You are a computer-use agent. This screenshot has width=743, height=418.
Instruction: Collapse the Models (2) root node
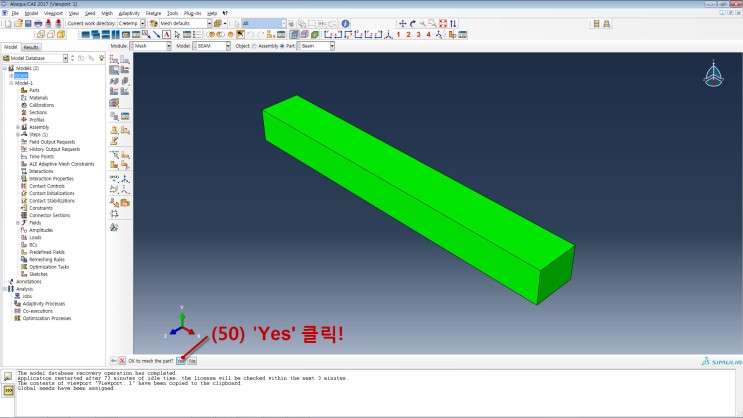(5, 68)
